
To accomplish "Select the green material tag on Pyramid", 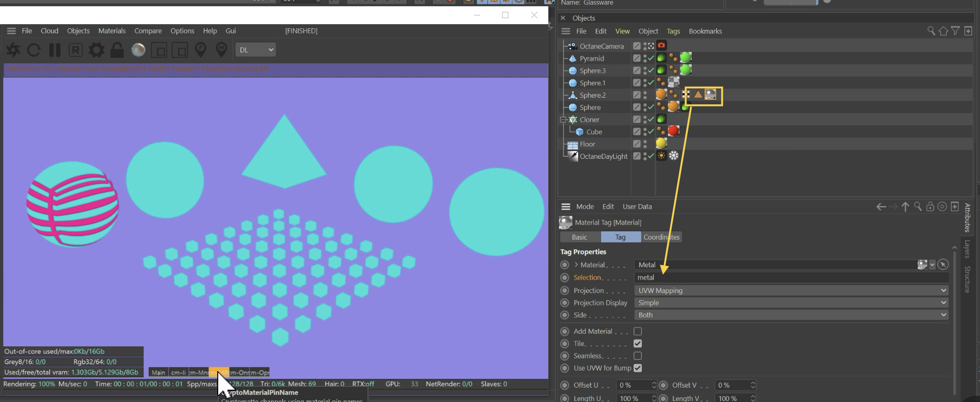I will 686,58.
